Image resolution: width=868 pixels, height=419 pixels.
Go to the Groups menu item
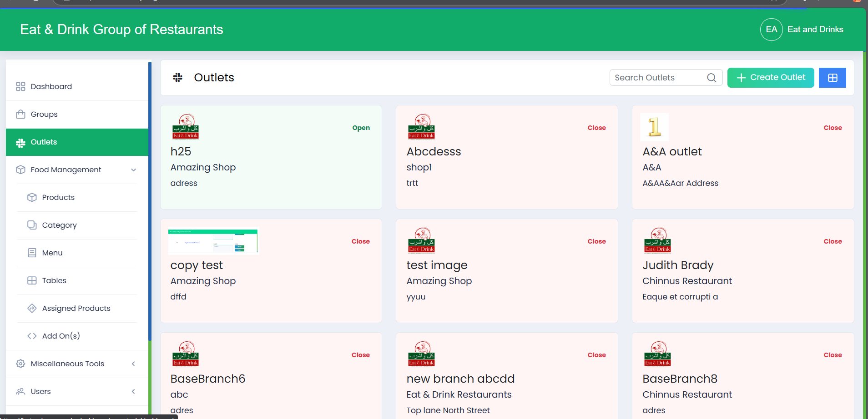click(x=77, y=114)
